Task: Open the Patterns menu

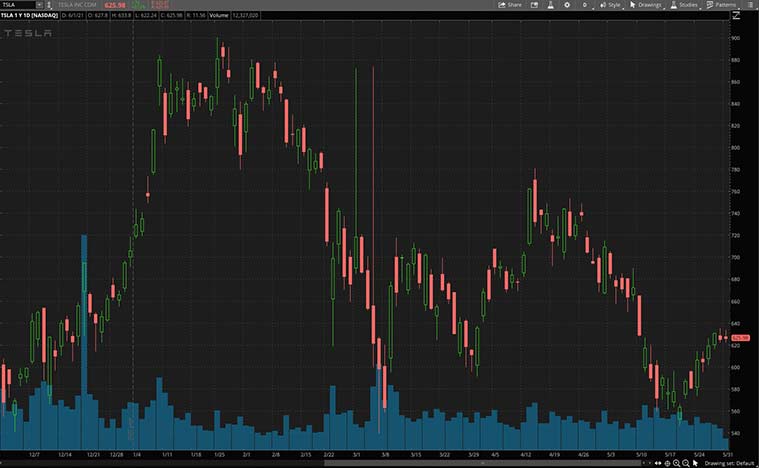Action: pos(720,5)
